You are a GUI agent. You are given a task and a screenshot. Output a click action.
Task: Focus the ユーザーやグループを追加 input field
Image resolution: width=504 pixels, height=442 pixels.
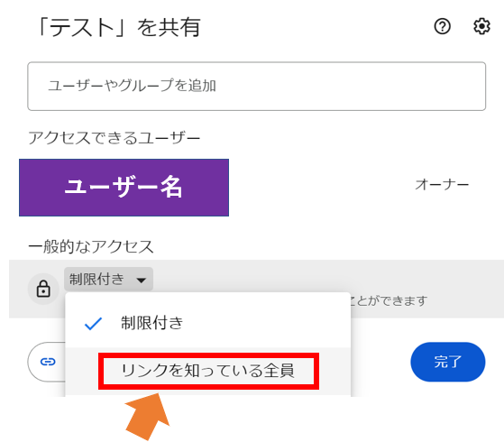[x=256, y=87]
